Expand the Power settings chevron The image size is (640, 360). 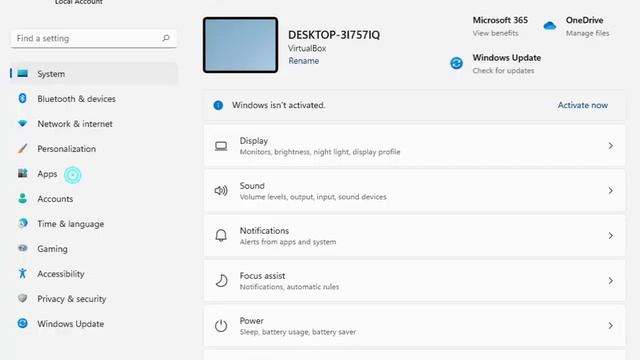tap(611, 326)
